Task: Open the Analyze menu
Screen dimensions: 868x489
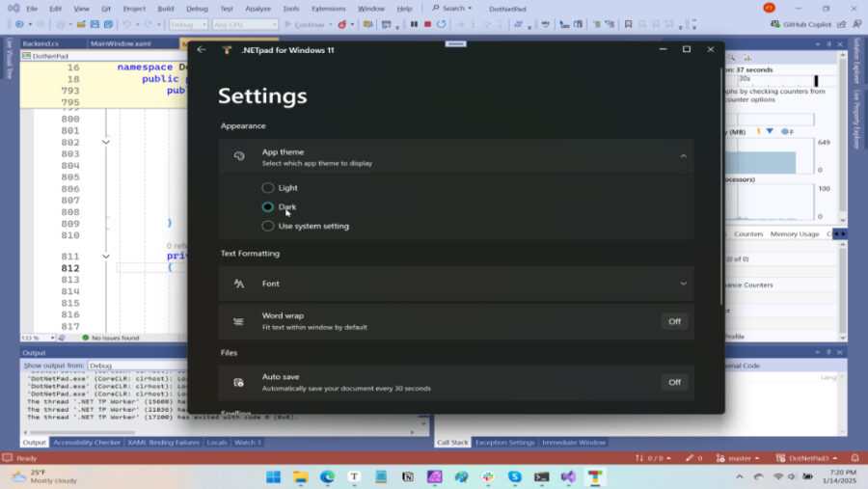Action: point(258,8)
